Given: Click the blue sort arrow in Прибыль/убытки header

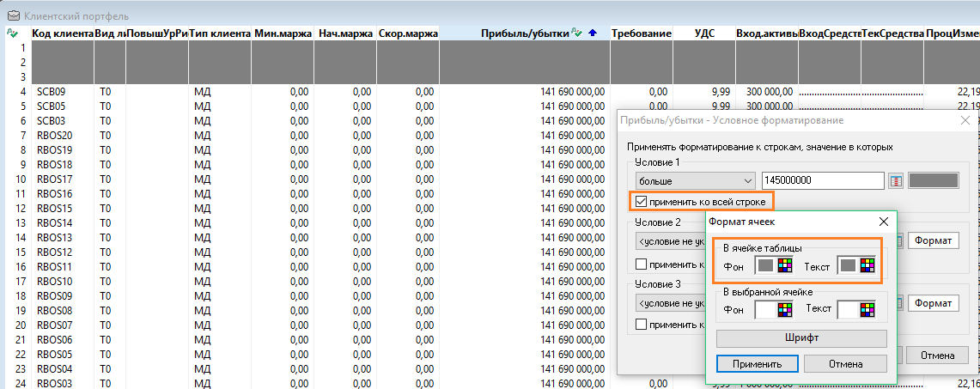Looking at the screenshot, I should pyautogui.click(x=593, y=33).
